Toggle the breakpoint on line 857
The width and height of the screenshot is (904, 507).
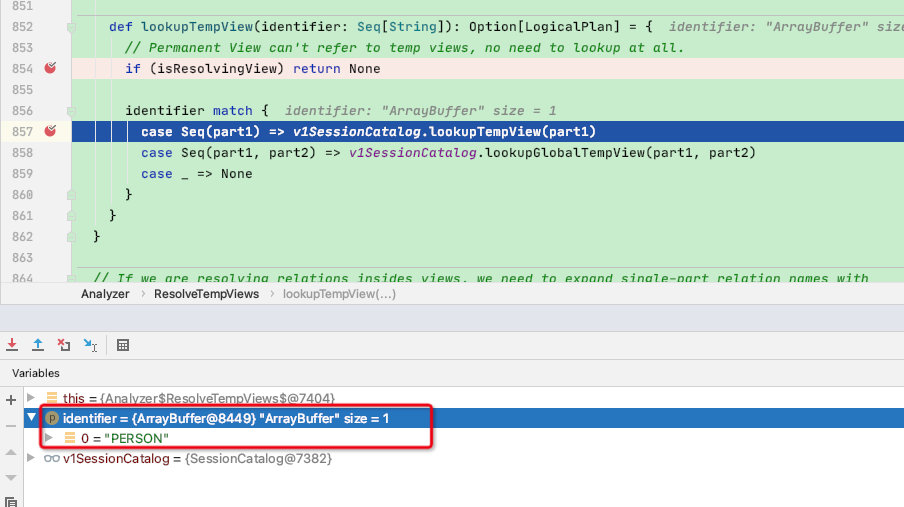tap(50, 131)
